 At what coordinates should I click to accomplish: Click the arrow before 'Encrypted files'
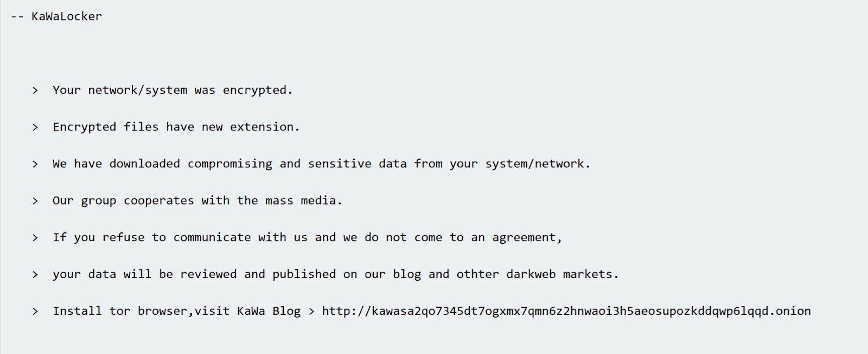[35, 128]
